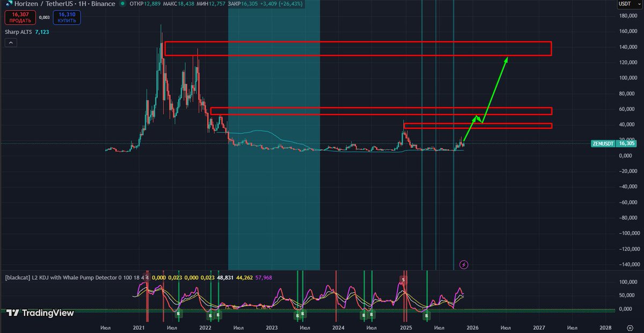The height and width of the screenshot is (333, 644).
Task: Click the 100,000 label on the KDJ scale
Action: (629, 282)
